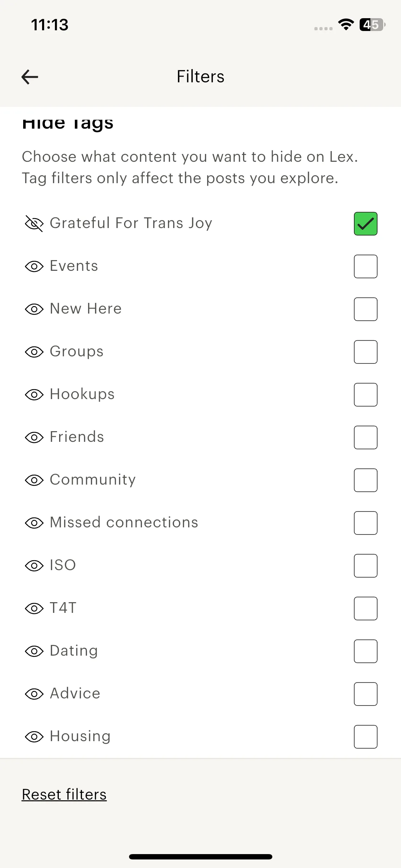This screenshot has height=868, width=401.
Task: Check the Advice tag checkbox
Action: coord(365,694)
